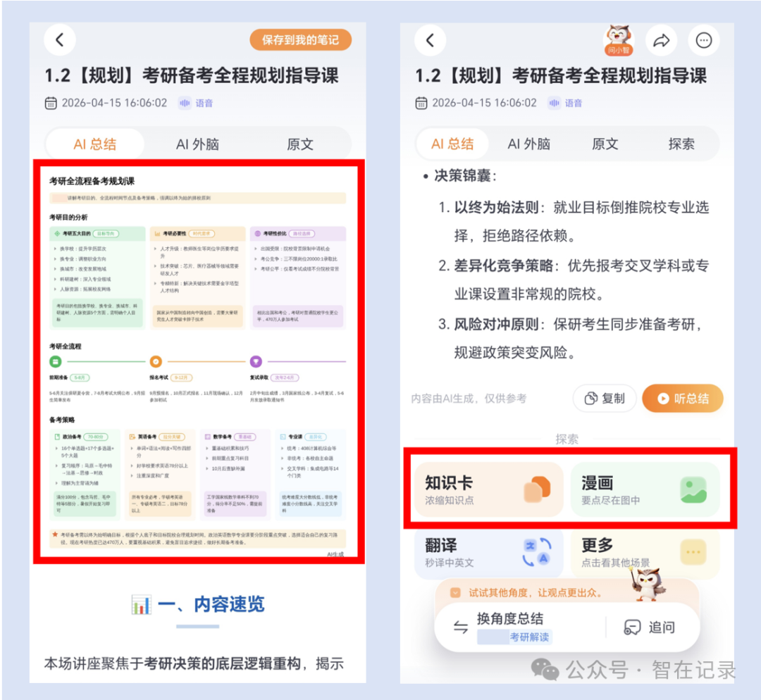Open right screen's 原文 tab

pyautogui.click(x=605, y=144)
